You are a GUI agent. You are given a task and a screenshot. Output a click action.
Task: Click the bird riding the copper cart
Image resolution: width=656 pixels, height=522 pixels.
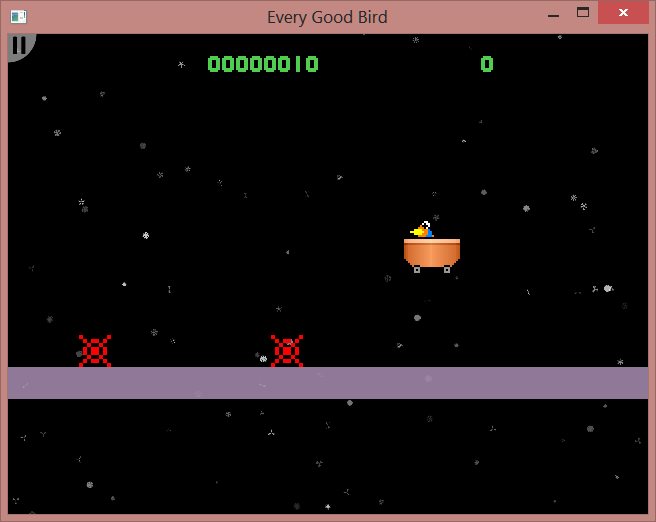422,230
